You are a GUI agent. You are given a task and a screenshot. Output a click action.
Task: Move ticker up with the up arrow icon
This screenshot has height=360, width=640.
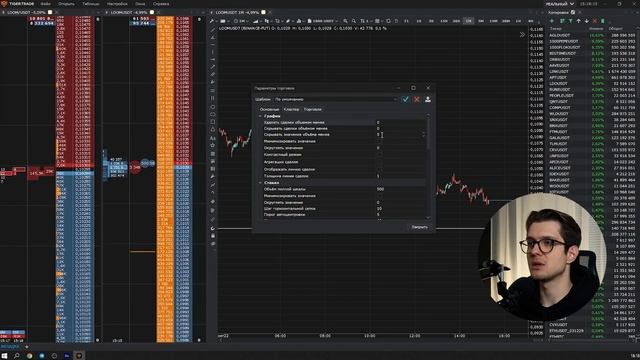tap(578, 21)
